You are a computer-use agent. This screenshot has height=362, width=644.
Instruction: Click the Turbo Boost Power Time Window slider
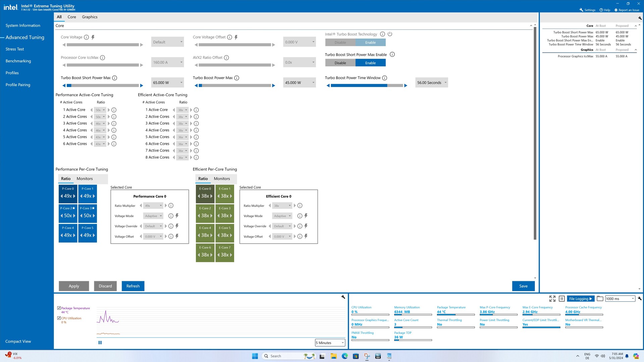367,86
